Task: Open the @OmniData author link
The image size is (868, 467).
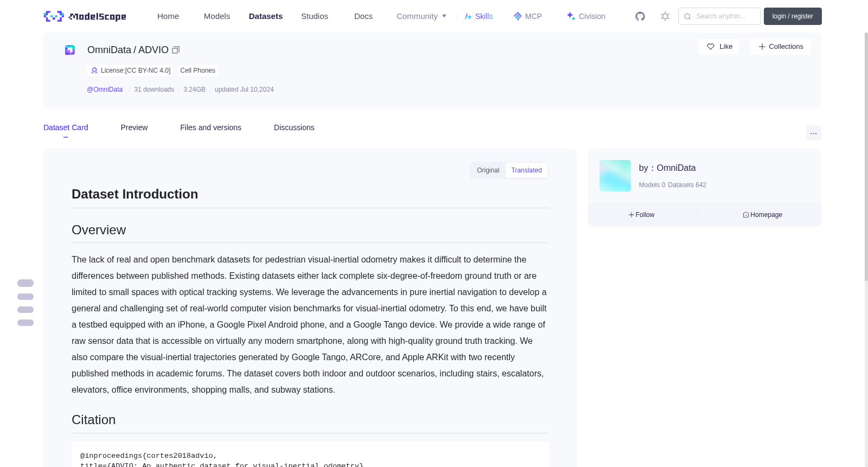Action: 105,89
